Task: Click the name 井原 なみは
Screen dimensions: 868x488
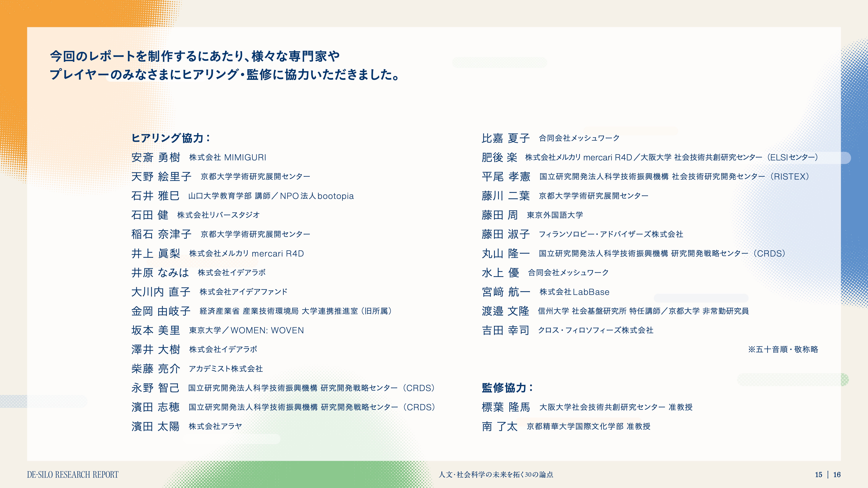Action: click(x=160, y=272)
